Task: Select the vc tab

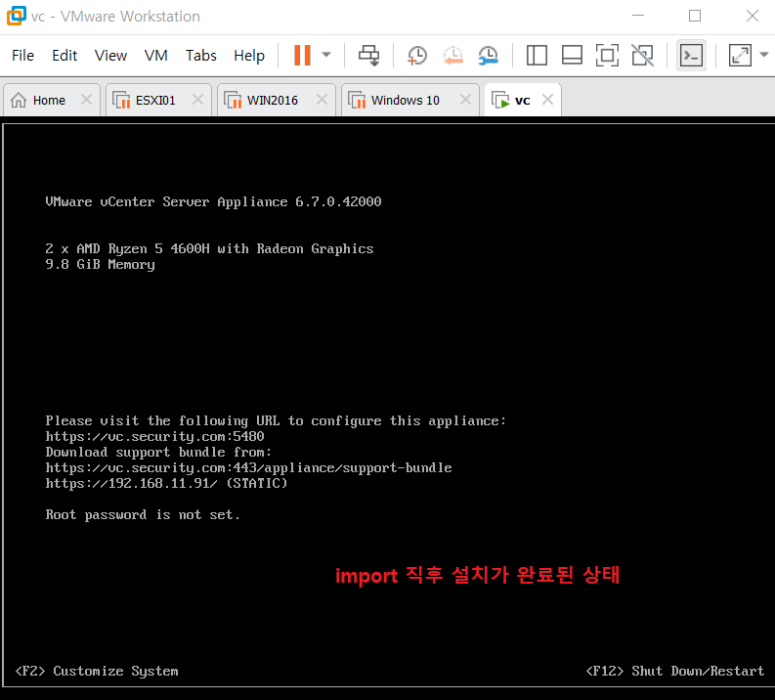Action: click(x=523, y=101)
